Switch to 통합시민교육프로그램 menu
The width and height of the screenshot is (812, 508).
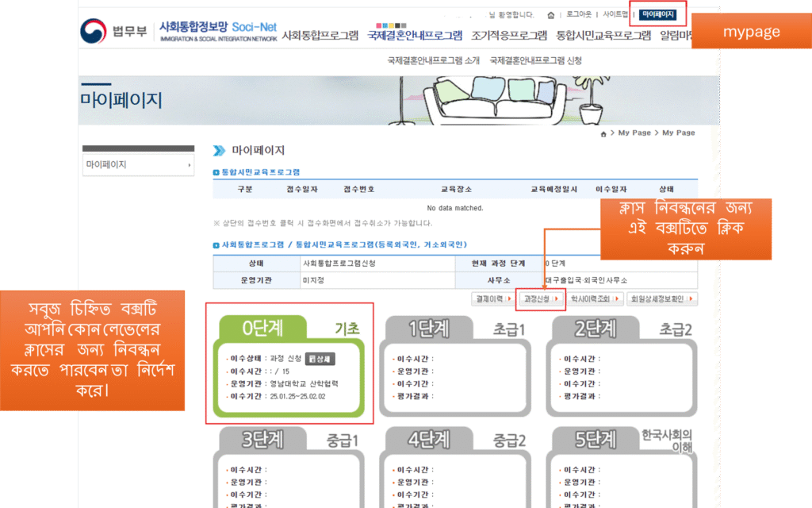point(601,35)
